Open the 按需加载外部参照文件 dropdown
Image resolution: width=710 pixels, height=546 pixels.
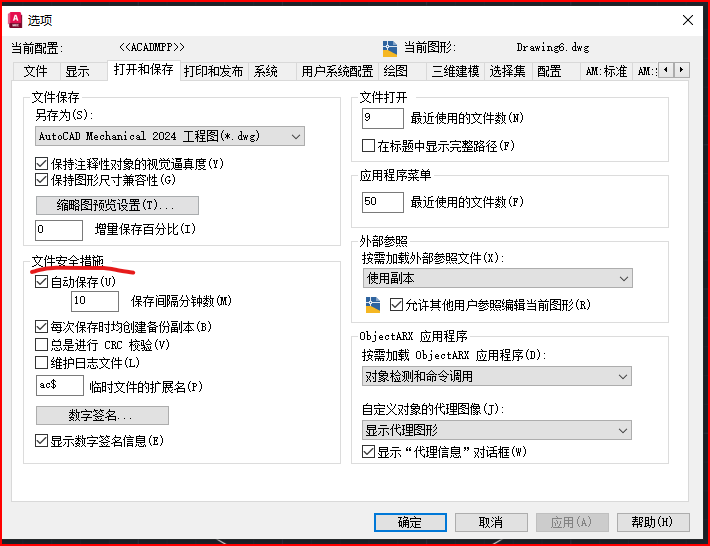[498, 278]
